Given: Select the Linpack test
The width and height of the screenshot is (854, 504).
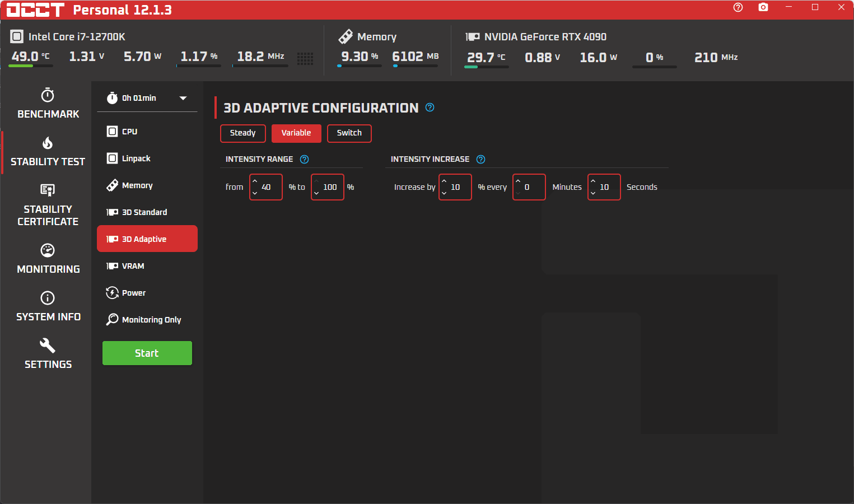Looking at the screenshot, I should pos(147,158).
